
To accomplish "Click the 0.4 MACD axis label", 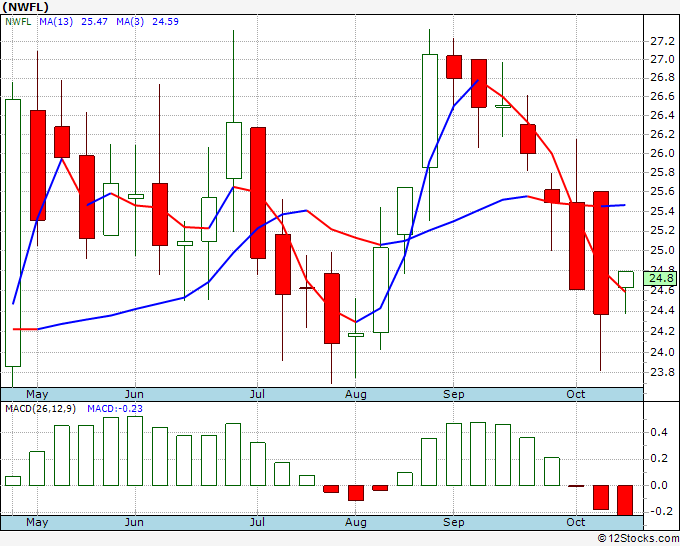I will (659, 432).
